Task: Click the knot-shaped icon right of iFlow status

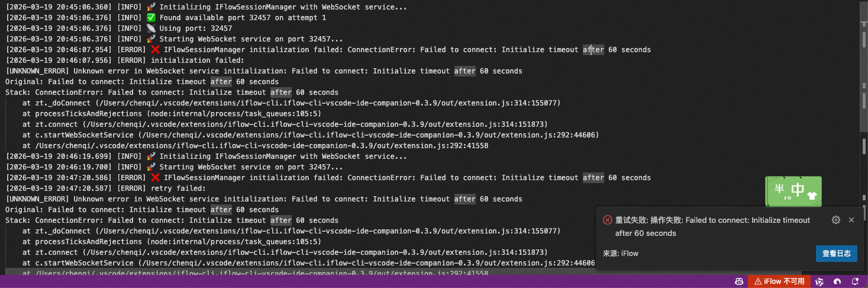Action: [x=819, y=281]
